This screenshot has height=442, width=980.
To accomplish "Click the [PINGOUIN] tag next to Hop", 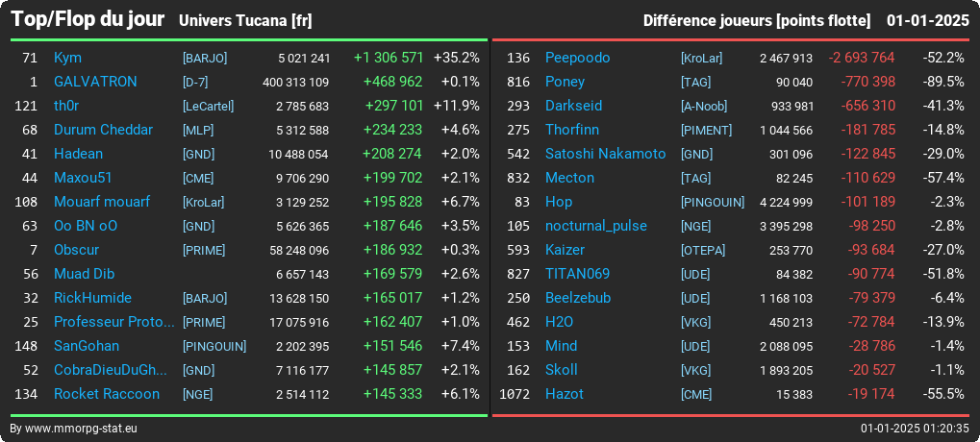I will point(713,203).
